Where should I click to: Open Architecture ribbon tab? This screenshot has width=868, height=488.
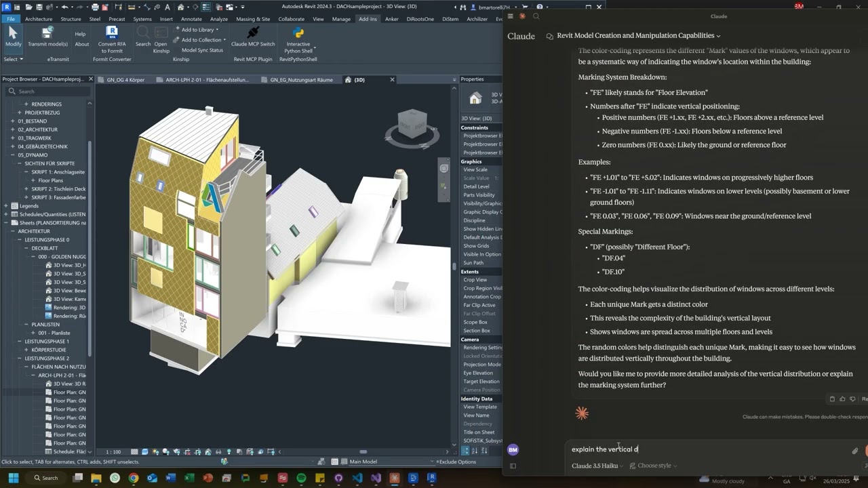(39, 19)
